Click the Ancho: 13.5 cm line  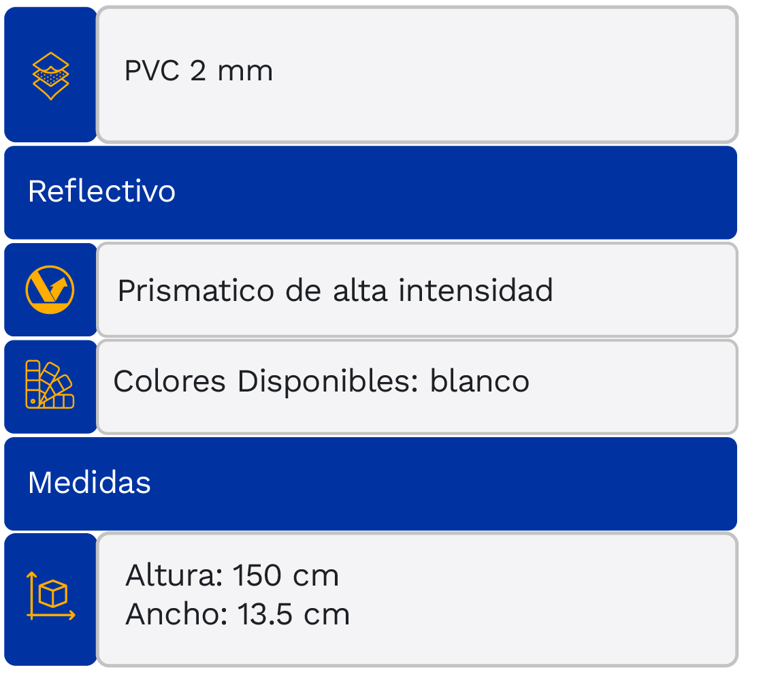coord(238,615)
